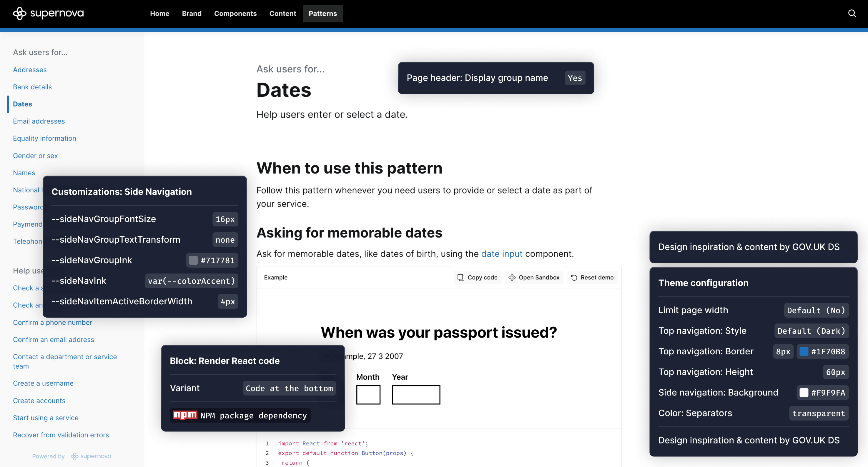
Task: Click the #717781 grey color swatch
Action: click(193, 260)
